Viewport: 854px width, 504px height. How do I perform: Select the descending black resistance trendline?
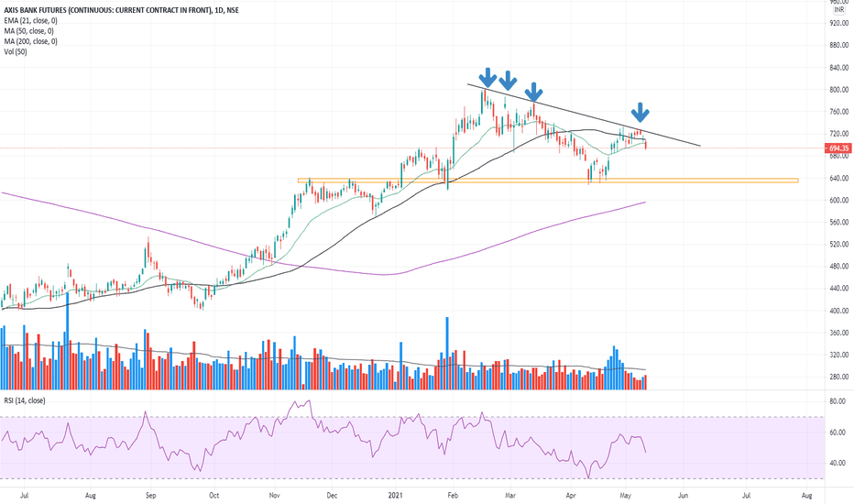(x=584, y=115)
